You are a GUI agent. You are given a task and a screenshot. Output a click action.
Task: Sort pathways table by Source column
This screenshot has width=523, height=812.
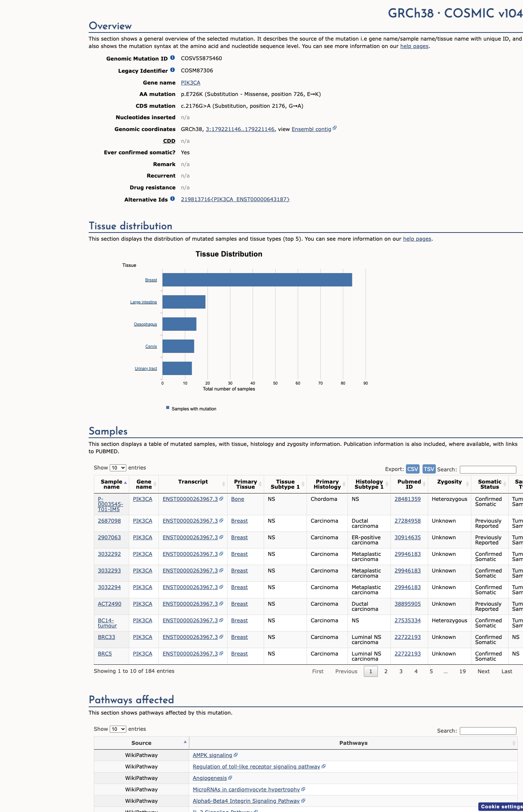pos(141,743)
